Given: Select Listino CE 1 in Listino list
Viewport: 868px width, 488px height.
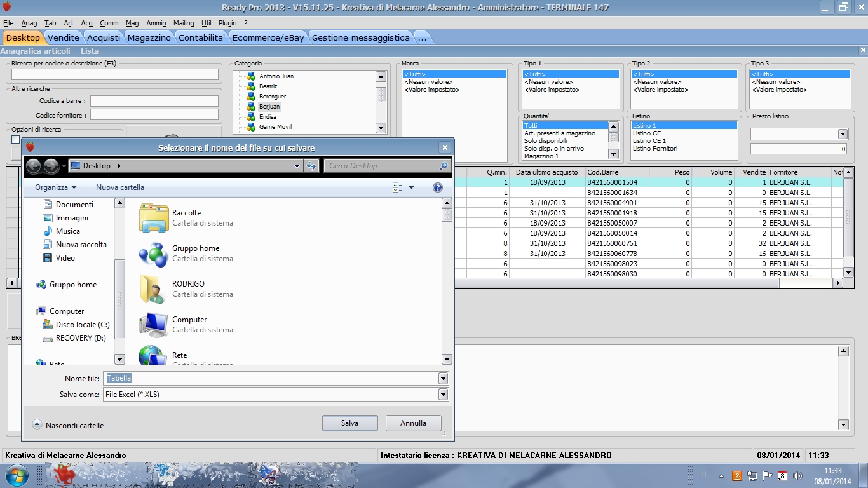Looking at the screenshot, I should pos(649,141).
